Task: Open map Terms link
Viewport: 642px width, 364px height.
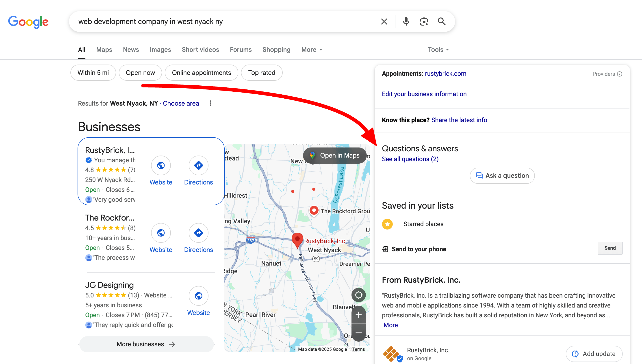Action: [x=358, y=349]
